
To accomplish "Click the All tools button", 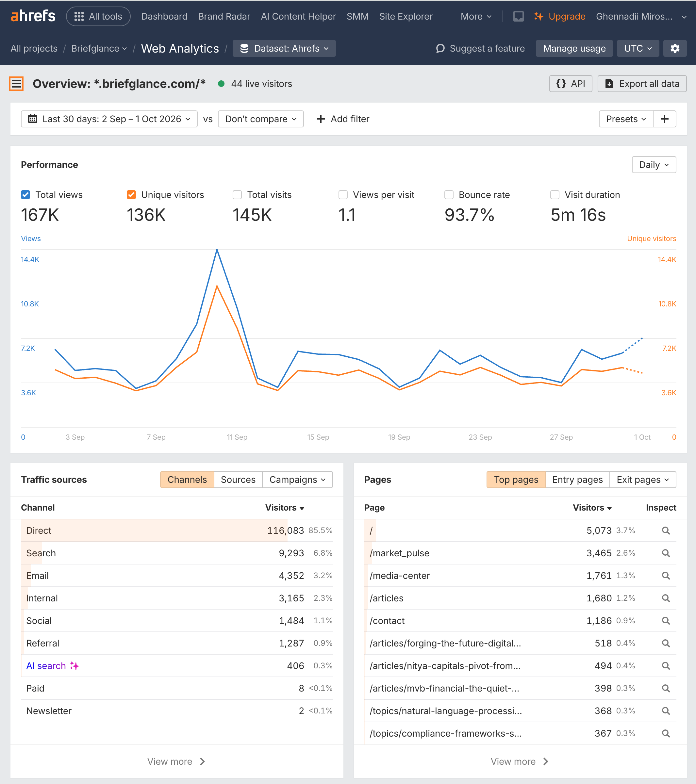I will [x=98, y=16].
